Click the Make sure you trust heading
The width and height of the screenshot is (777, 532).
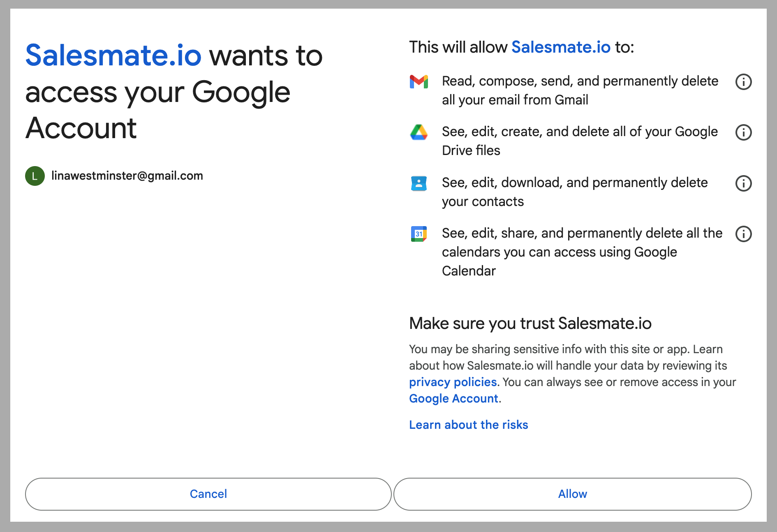click(530, 324)
